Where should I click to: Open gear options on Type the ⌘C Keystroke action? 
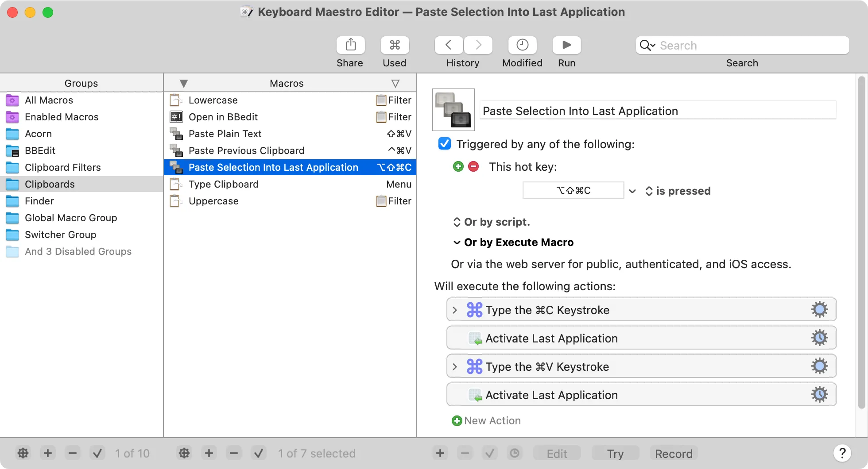(820, 309)
